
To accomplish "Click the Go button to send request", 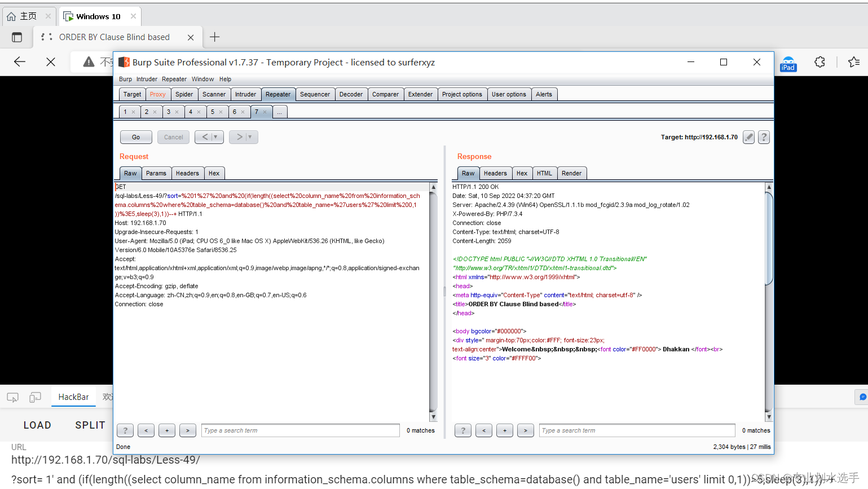I will (136, 137).
